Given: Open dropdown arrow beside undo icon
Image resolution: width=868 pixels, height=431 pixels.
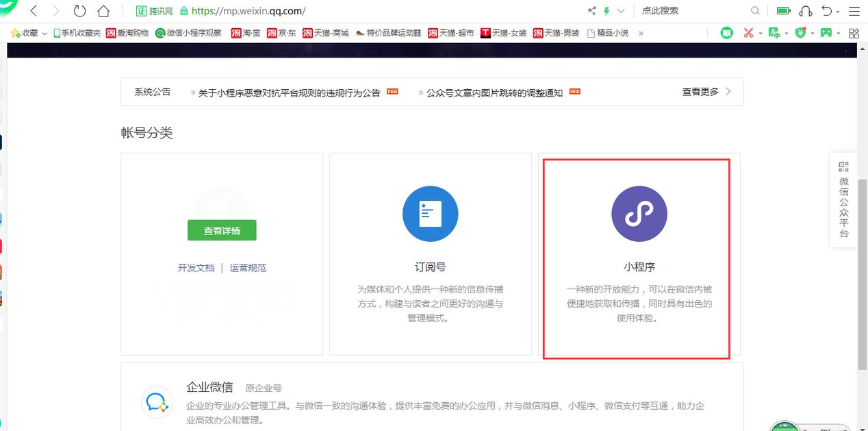Looking at the screenshot, I should 839,12.
